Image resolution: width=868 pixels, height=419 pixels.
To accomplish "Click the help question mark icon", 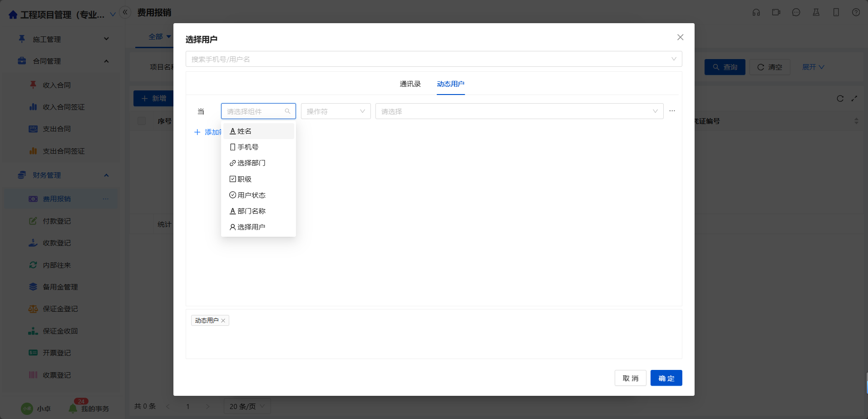I will (856, 13).
